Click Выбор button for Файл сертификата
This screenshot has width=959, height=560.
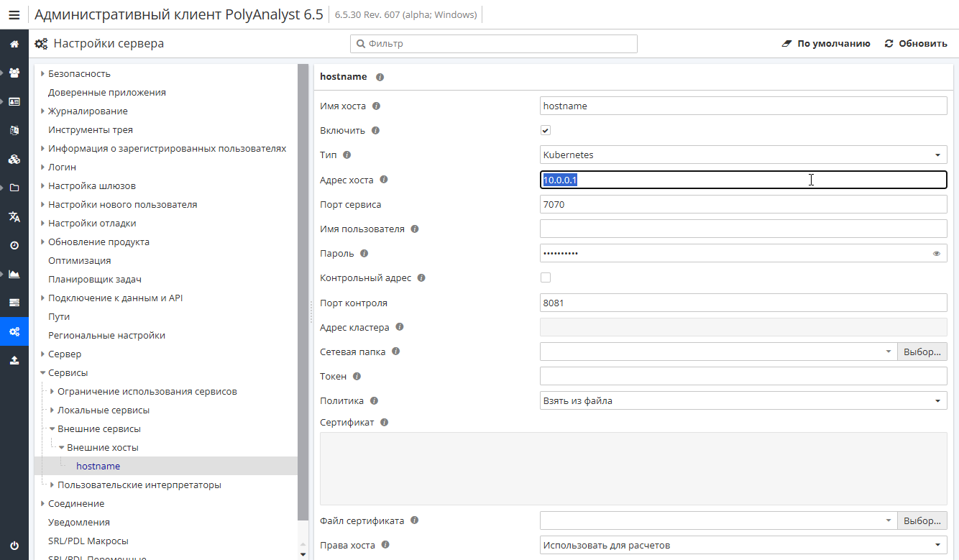coord(922,520)
